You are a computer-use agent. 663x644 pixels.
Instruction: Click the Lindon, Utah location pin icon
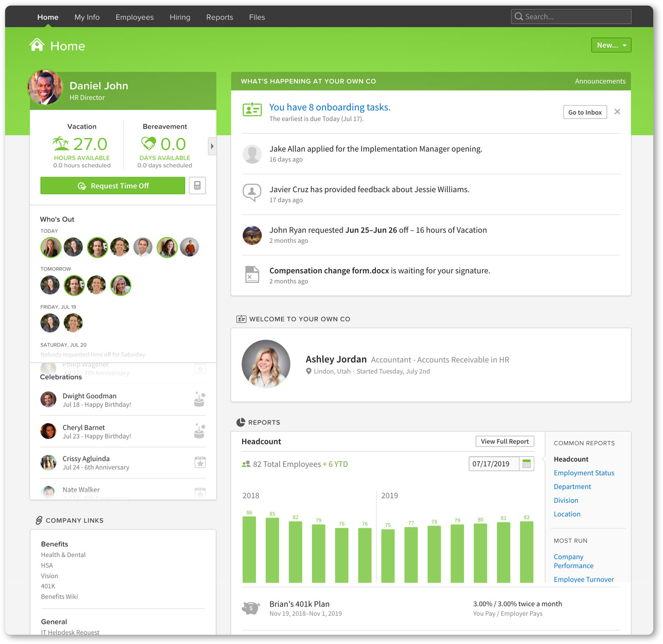[x=309, y=371]
